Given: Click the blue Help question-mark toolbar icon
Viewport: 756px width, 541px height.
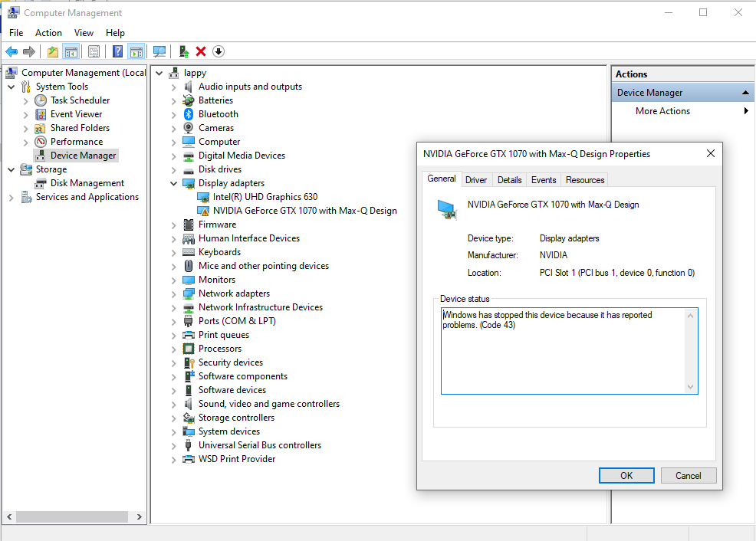Looking at the screenshot, I should (x=117, y=51).
